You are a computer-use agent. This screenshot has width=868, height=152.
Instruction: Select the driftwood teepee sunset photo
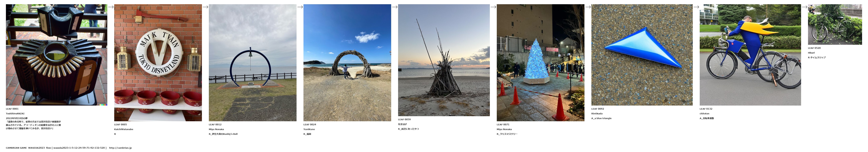pos(444,60)
